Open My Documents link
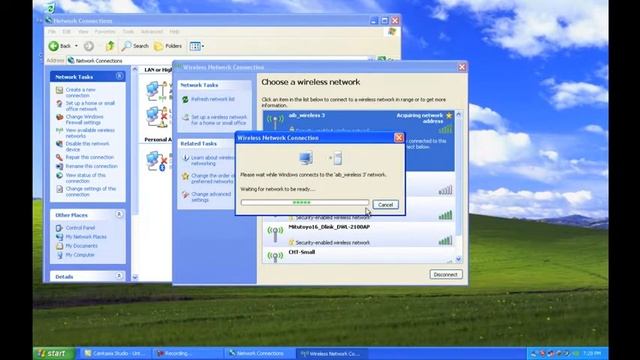Image resolution: width=640 pixels, height=360 pixels. [81, 246]
